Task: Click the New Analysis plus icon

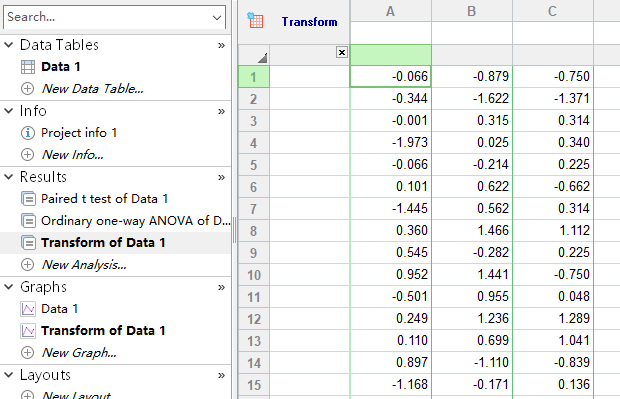Action: pos(27,265)
